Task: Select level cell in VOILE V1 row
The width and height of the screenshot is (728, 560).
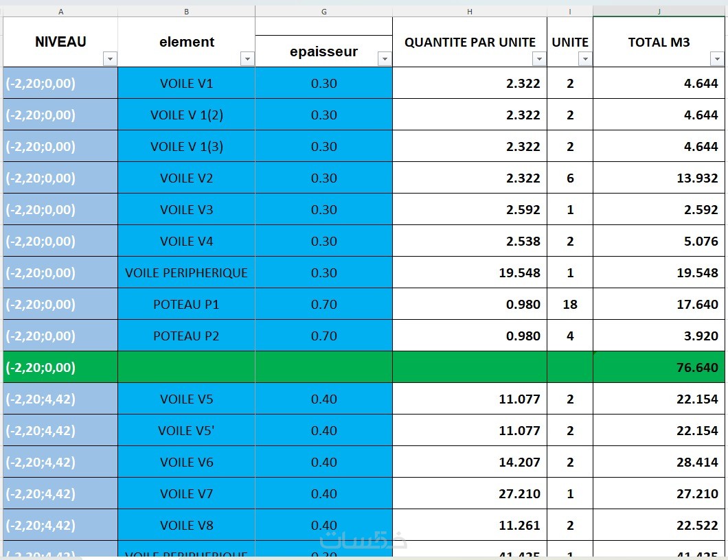Action: pyautogui.click(x=60, y=83)
